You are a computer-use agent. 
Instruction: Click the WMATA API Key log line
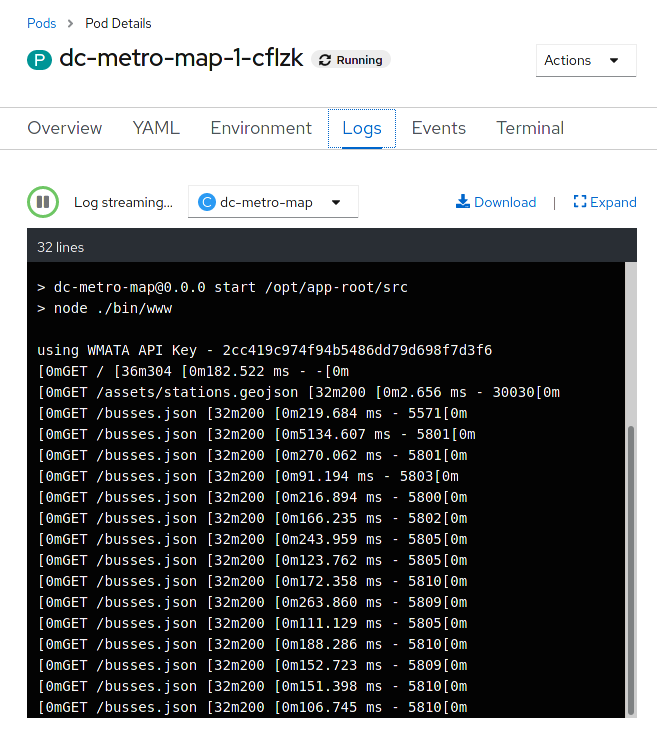tap(264, 351)
